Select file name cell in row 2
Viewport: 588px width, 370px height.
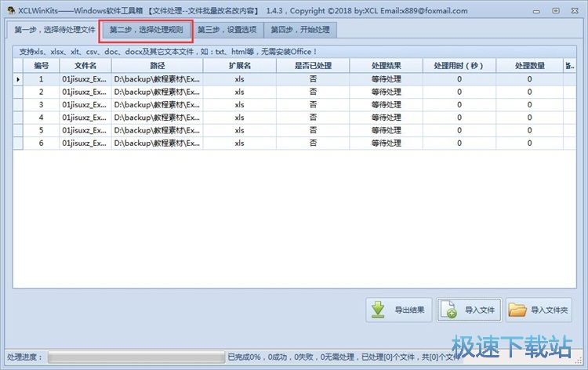85,92
